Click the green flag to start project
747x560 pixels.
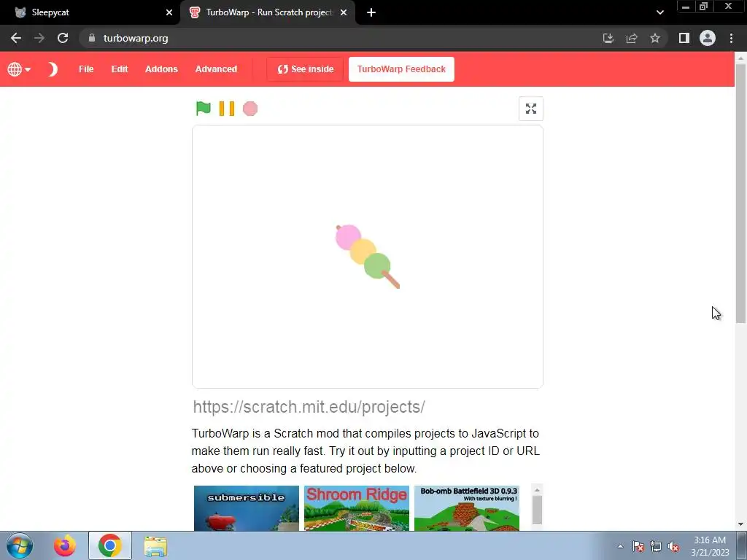click(204, 109)
